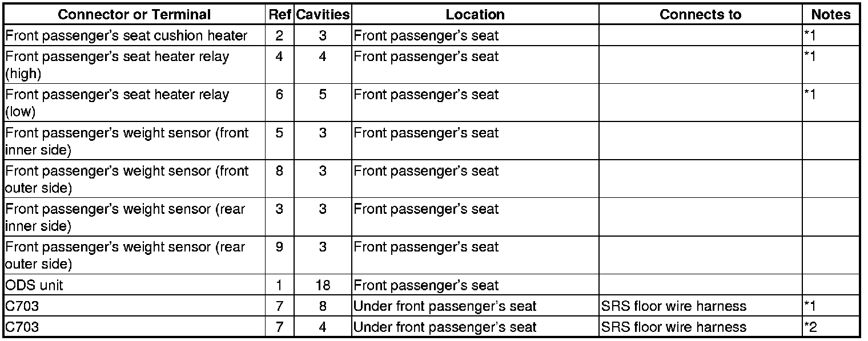Select the weight sensor (rear inner side) cell
This screenshot has width=868, height=341.
135,217
